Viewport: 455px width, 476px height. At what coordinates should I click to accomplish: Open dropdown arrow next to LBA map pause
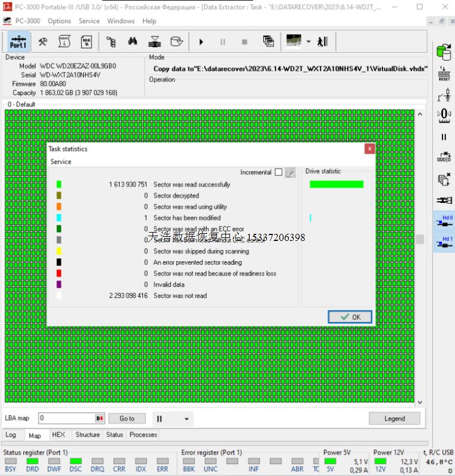tap(186, 419)
